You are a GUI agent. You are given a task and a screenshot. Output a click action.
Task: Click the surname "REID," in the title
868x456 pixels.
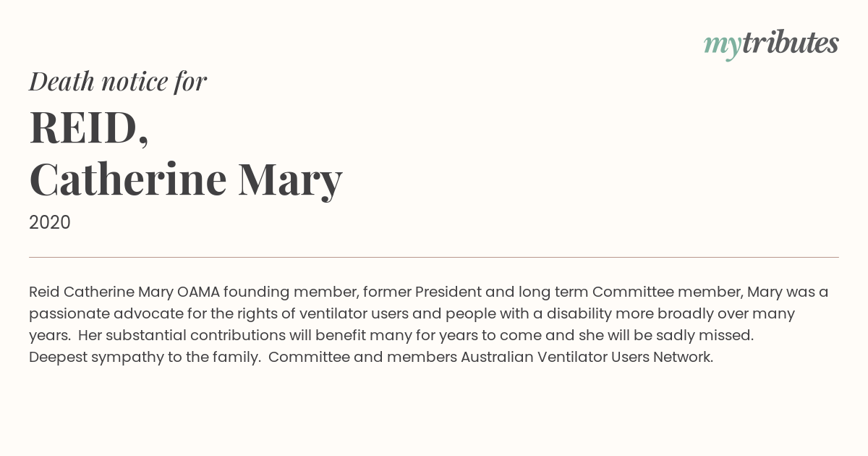(89, 129)
